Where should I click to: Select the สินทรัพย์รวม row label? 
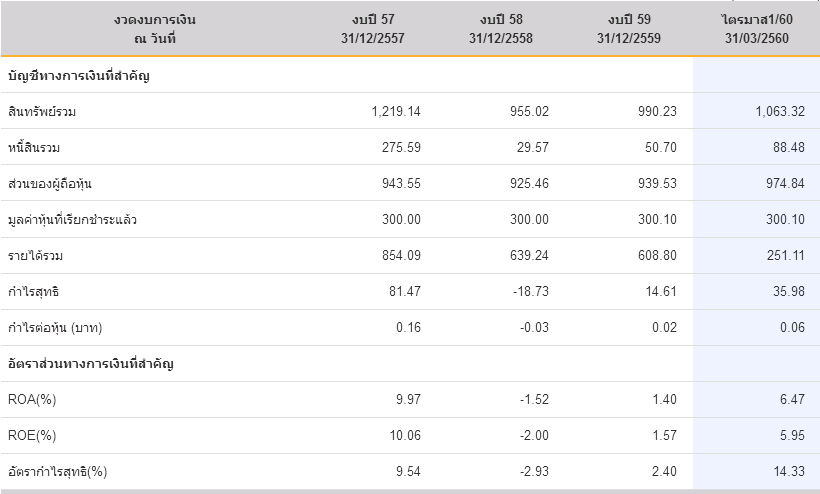click(x=41, y=111)
